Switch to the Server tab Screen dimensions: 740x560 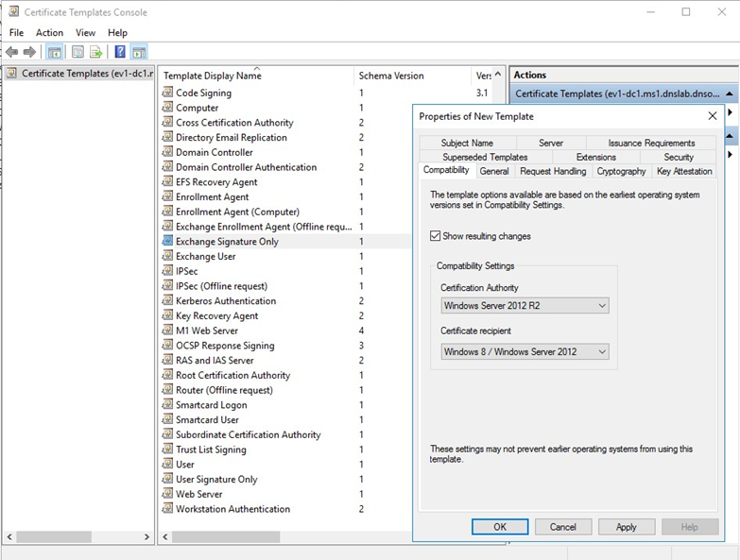pos(551,143)
